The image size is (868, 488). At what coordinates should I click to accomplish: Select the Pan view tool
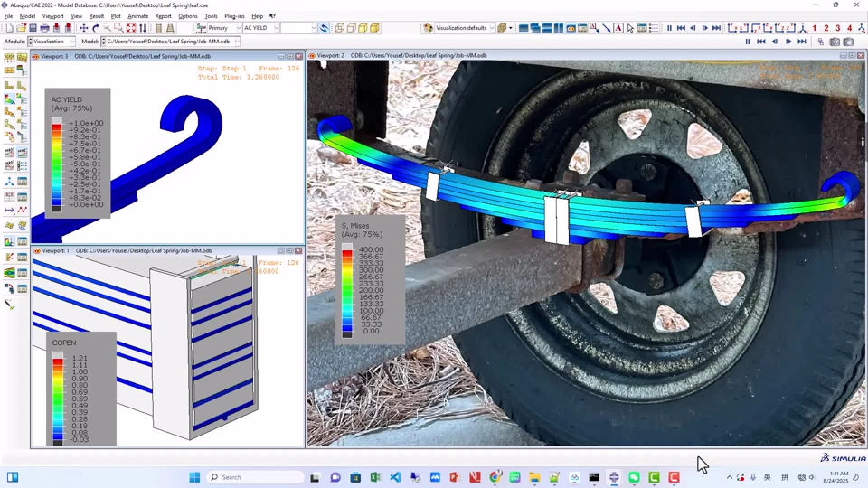pos(83,28)
